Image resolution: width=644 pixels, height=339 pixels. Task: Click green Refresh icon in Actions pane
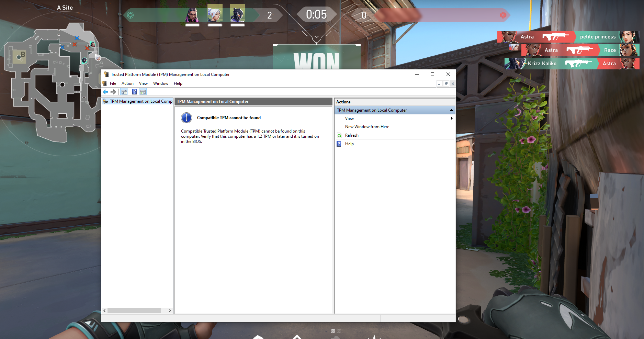tap(339, 135)
